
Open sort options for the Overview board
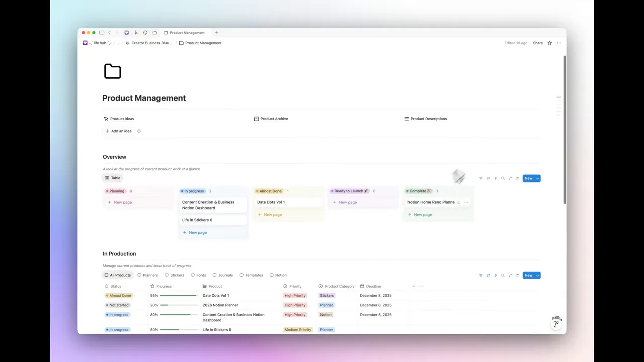coord(488,178)
